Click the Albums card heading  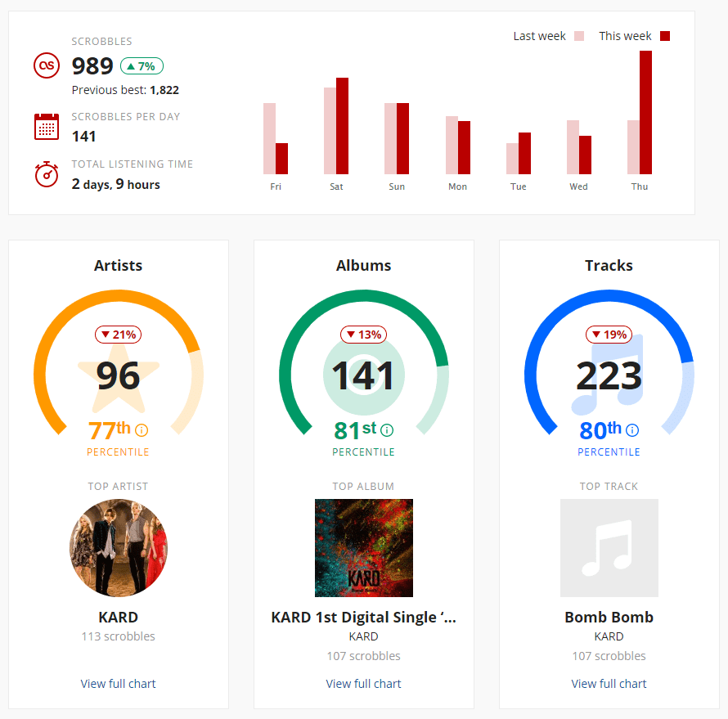tap(363, 266)
